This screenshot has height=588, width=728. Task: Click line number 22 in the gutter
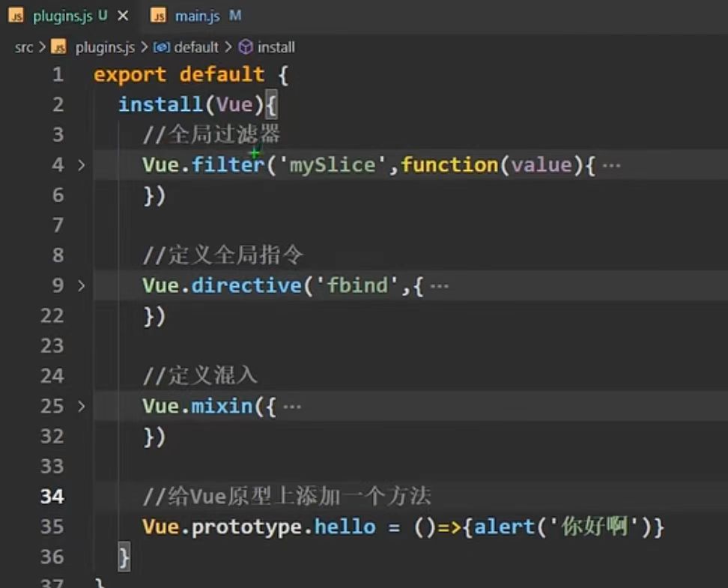pyautogui.click(x=52, y=316)
